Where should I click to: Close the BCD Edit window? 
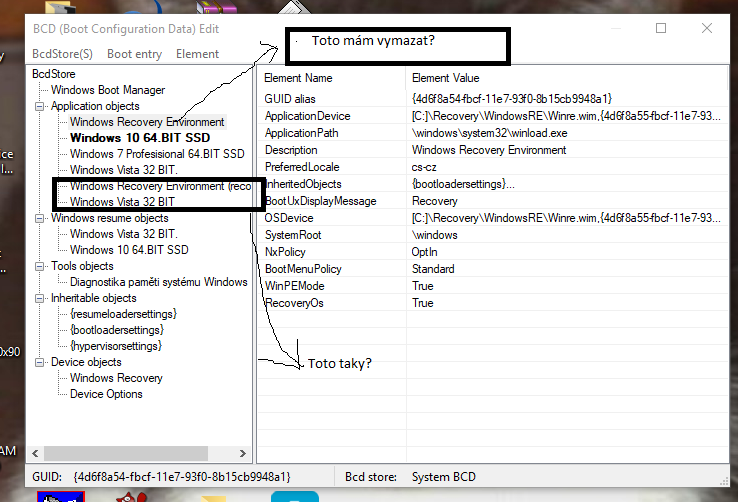(x=706, y=28)
